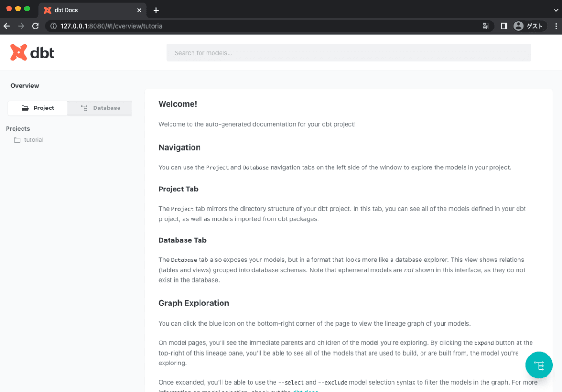This screenshot has width=562, height=392.
Task: Click the Navigation heading
Action: tap(179, 147)
